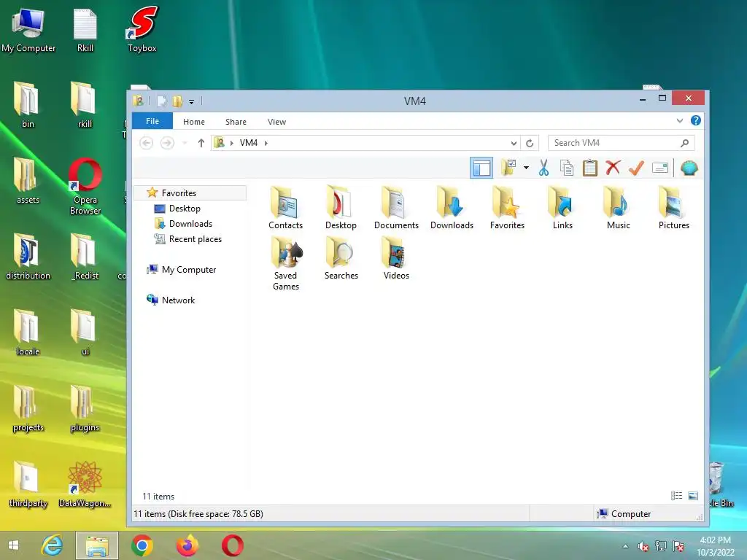This screenshot has height=560, width=747.
Task: Select the Videos folder
Action: tap(396, 259)
